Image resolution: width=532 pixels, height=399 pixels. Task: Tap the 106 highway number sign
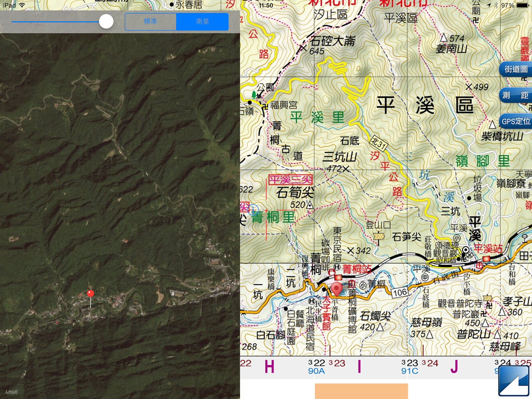pyautogui.click(x=400, y=293)
